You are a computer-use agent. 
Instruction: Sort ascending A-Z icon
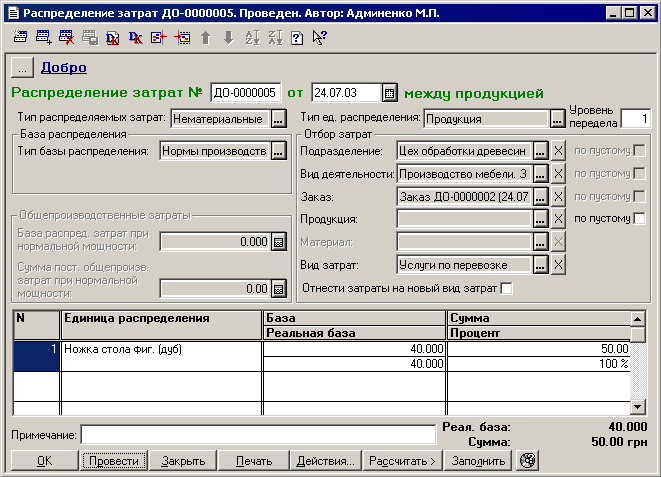pos(252,38)
